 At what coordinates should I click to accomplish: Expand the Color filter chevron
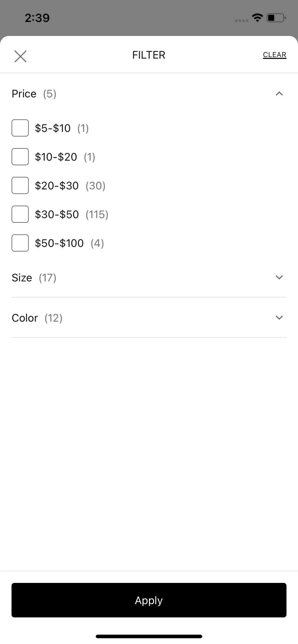coord(279,318)
